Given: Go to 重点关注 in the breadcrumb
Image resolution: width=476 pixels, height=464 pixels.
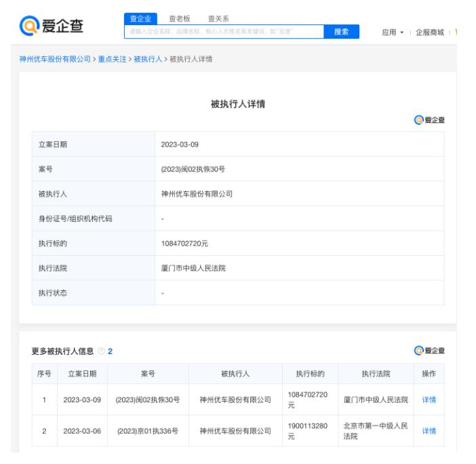Looking at the screenshot, I should pyautogui.click(x=112, y=60).
